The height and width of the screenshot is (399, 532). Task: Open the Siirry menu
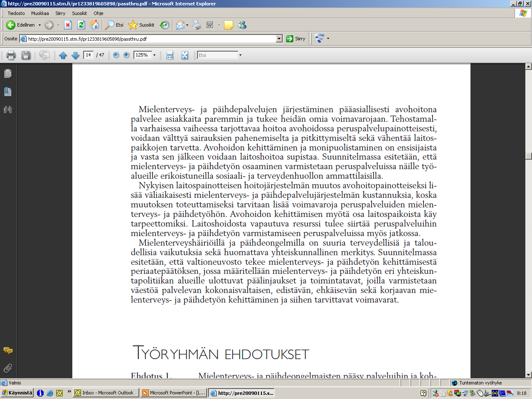pos(60,13)
